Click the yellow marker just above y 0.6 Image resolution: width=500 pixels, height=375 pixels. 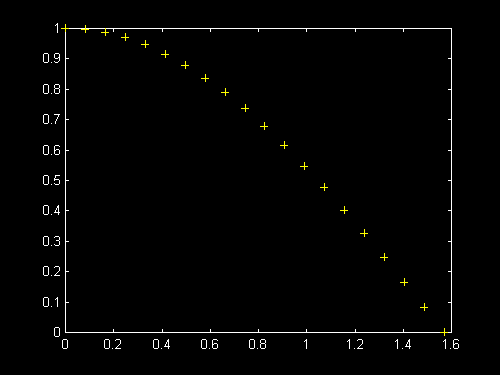(x=284, y=145)
